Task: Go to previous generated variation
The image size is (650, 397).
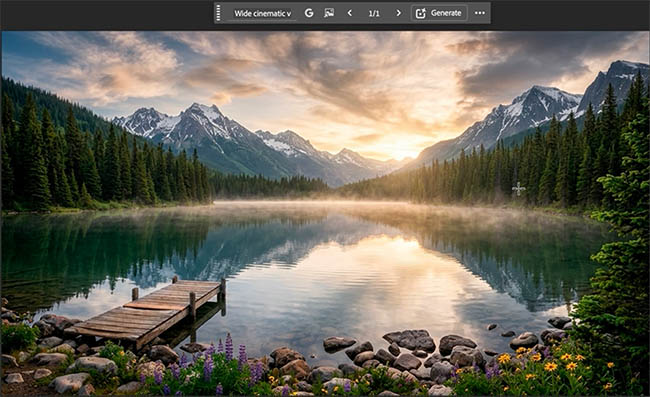Action: 350,13
